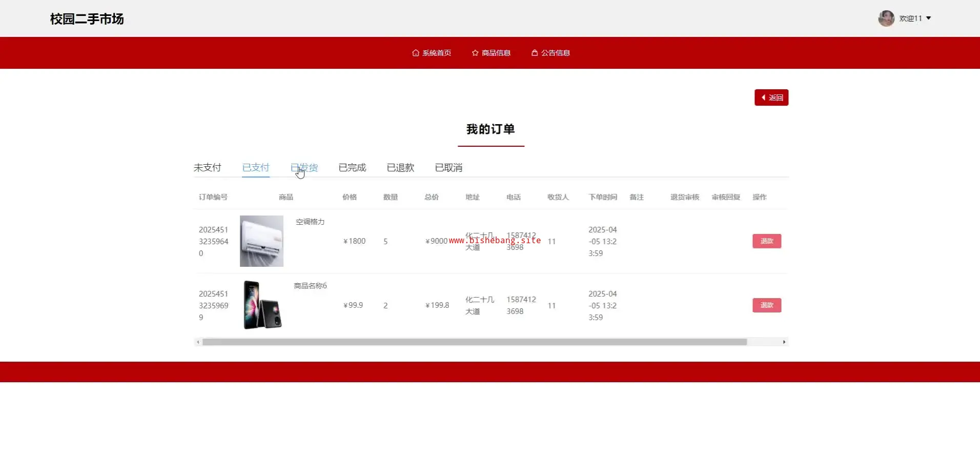Viewport: 980px width, 471px height.
Task: Click the order number 202545132359640
Action: pos(214,241)
